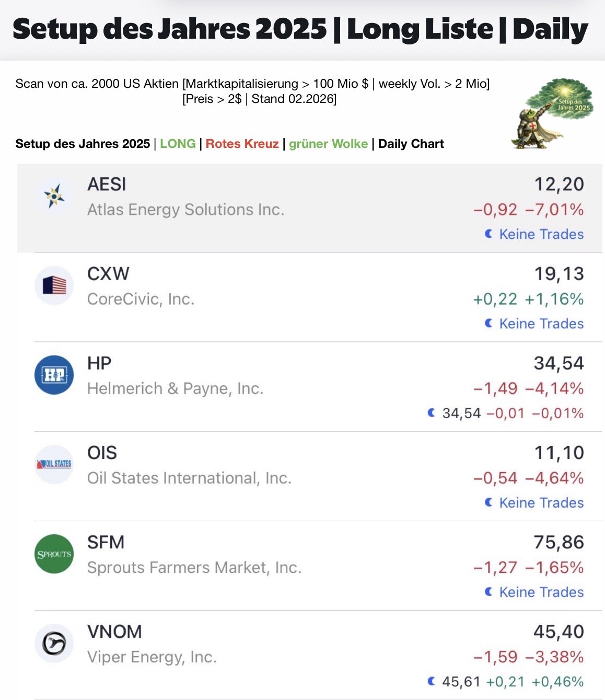Click the Rotes Kreuz red label
Screen dimensions: 605x700
coord(242,144)
